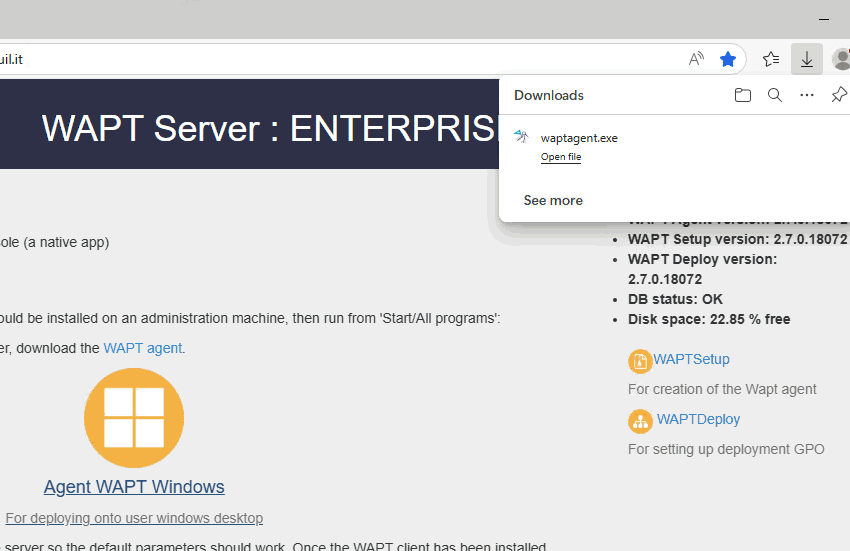Open the Favorites list icon
This screenshot has width=850, height=551.
click(x=771, y=59)
